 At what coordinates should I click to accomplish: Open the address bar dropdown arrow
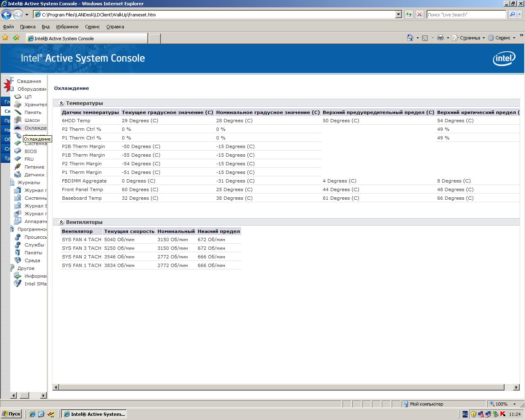pyautogui.click(x=398, y=14)
